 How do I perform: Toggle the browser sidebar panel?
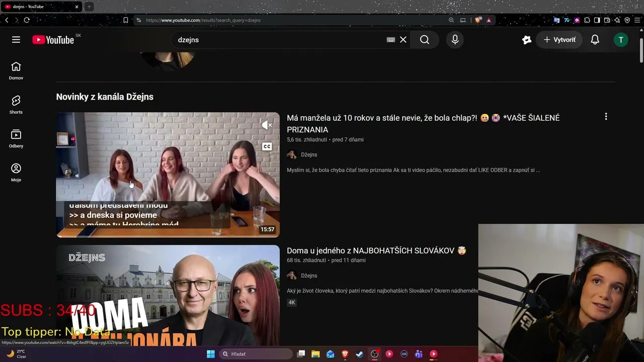597,20
